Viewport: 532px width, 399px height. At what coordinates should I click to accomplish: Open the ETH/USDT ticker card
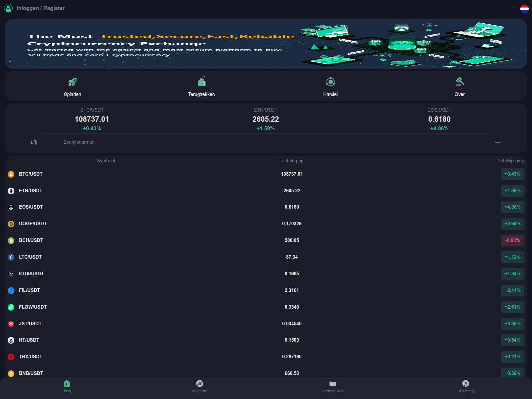tap(266, 119)
